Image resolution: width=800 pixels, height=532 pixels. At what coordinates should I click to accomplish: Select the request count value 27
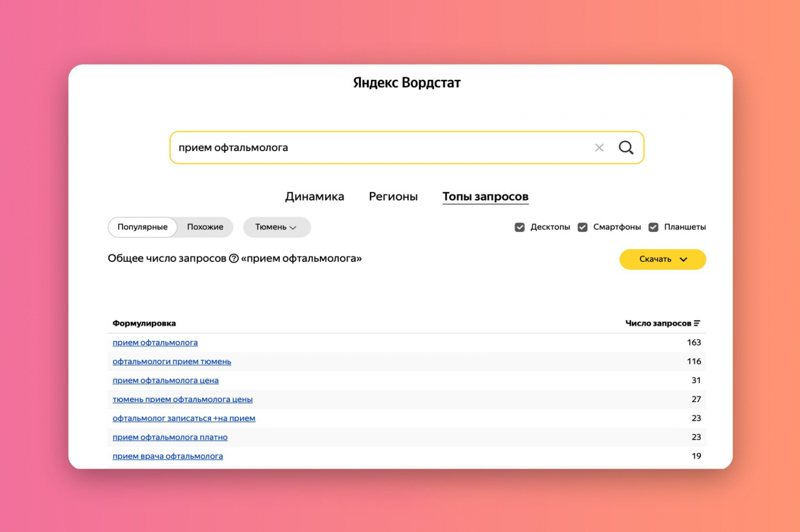(x=696, y=399)
